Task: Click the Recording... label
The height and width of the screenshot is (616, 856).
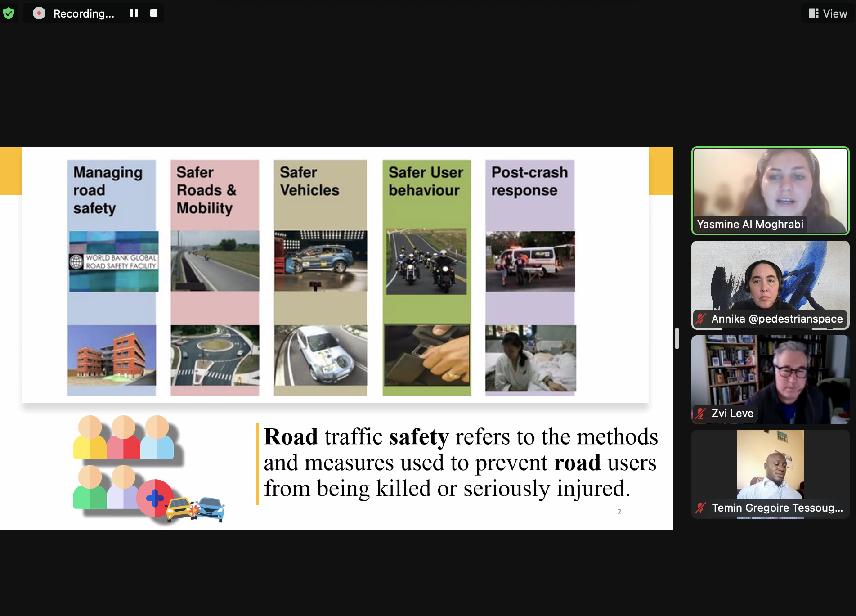Action: 84,13
